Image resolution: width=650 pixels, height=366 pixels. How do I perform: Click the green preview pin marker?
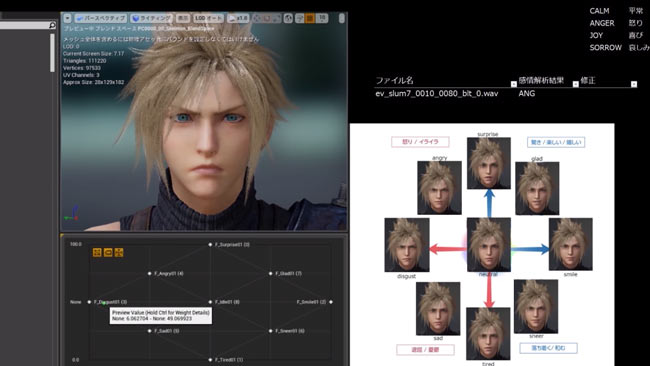[x=104, y=303]
